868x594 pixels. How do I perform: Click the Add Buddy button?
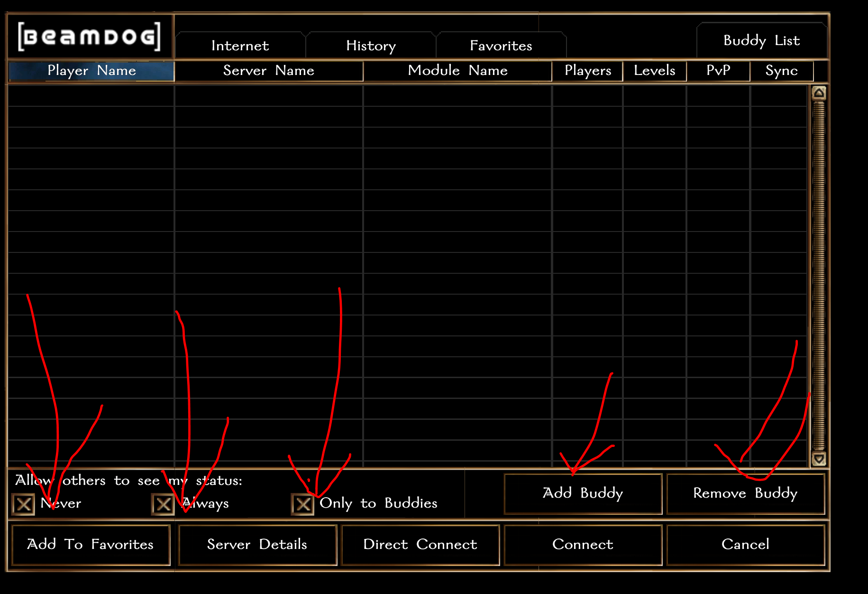pyautogui.click(x=583, y=493)
